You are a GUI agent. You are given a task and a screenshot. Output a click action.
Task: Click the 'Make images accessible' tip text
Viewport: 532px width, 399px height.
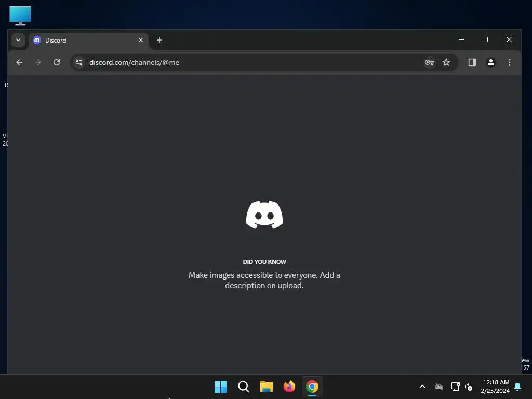point(264,280)
